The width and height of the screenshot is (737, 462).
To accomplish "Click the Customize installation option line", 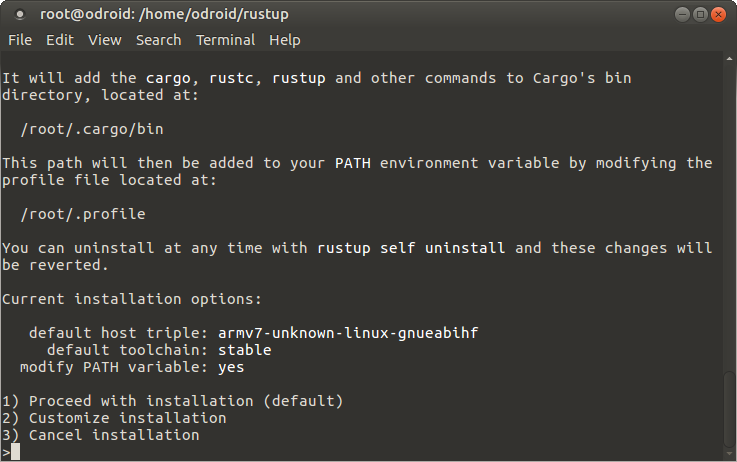I will click(x=114, y=418).
